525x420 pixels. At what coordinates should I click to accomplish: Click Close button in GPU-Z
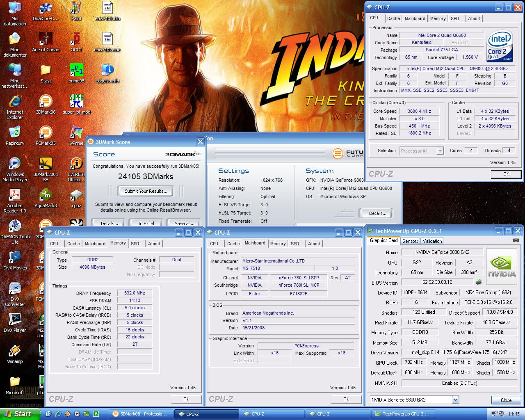506,400
